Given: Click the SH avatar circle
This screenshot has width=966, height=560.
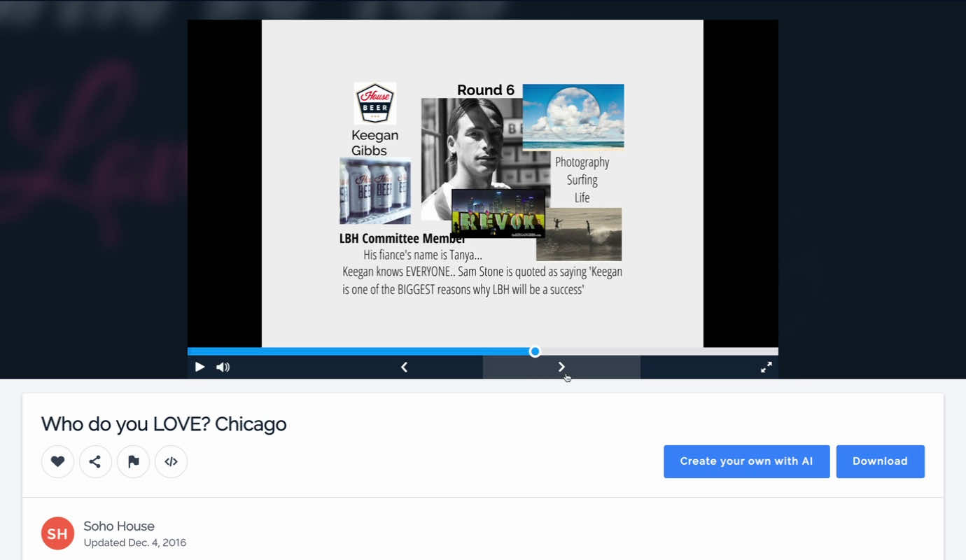Looking at the screenshot, I should click(57, 533).
